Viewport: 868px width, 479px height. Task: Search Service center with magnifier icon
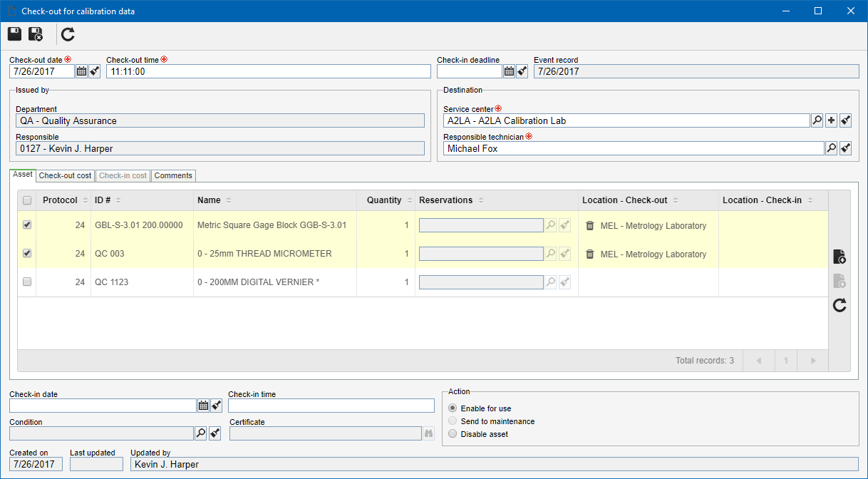(817, 120)
